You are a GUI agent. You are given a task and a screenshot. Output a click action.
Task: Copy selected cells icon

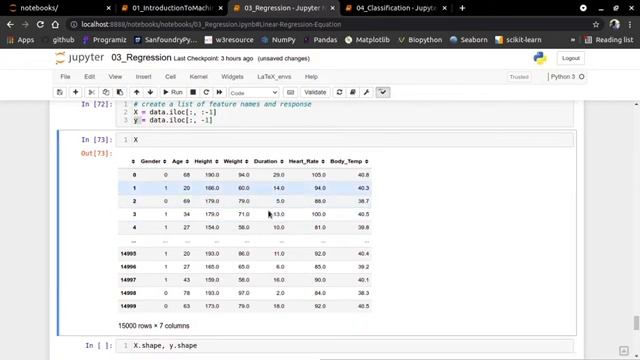[x=106, y=92]
